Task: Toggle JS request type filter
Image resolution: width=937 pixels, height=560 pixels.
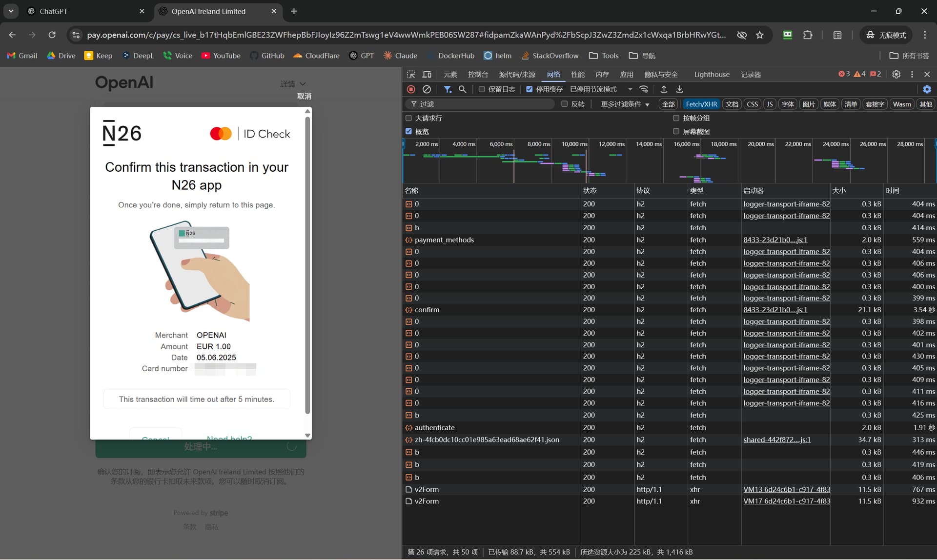Action: pos(770,104)
